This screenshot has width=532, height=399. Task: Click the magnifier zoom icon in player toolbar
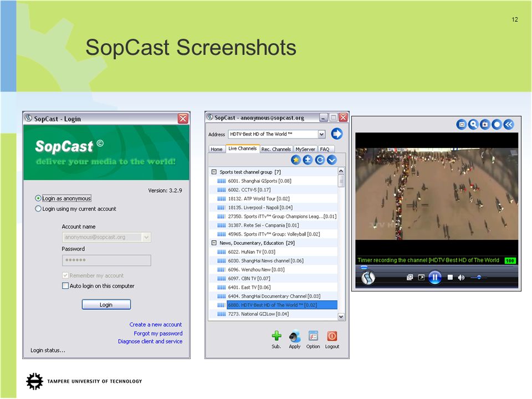(x=473, y=125)
